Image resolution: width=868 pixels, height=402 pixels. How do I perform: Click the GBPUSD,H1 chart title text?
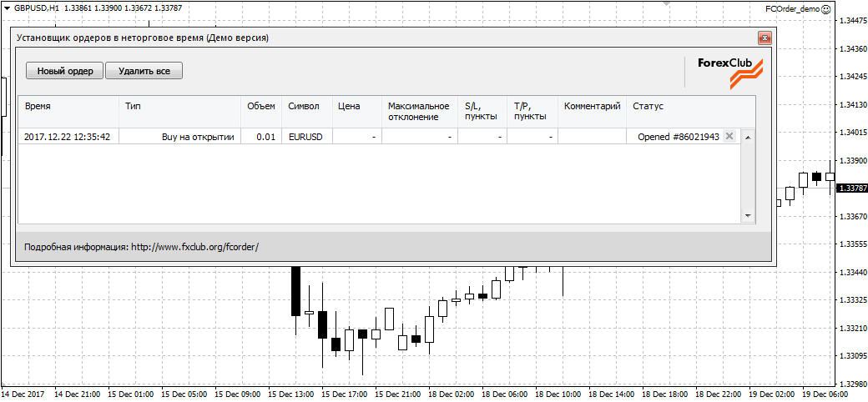(37, 8)
